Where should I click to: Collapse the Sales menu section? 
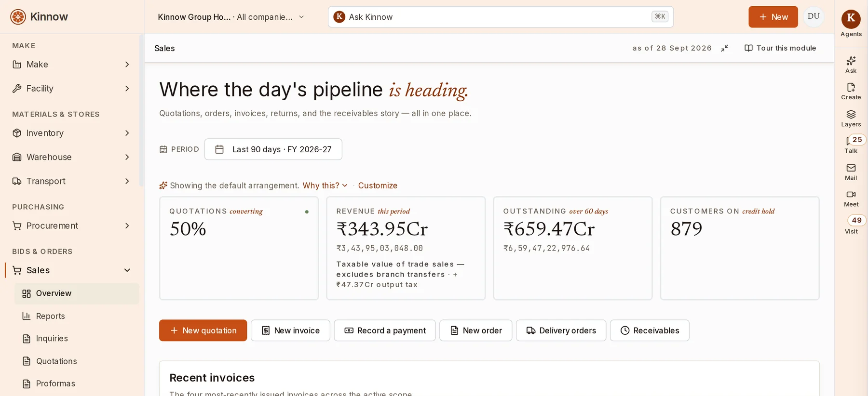click(71, 270)
